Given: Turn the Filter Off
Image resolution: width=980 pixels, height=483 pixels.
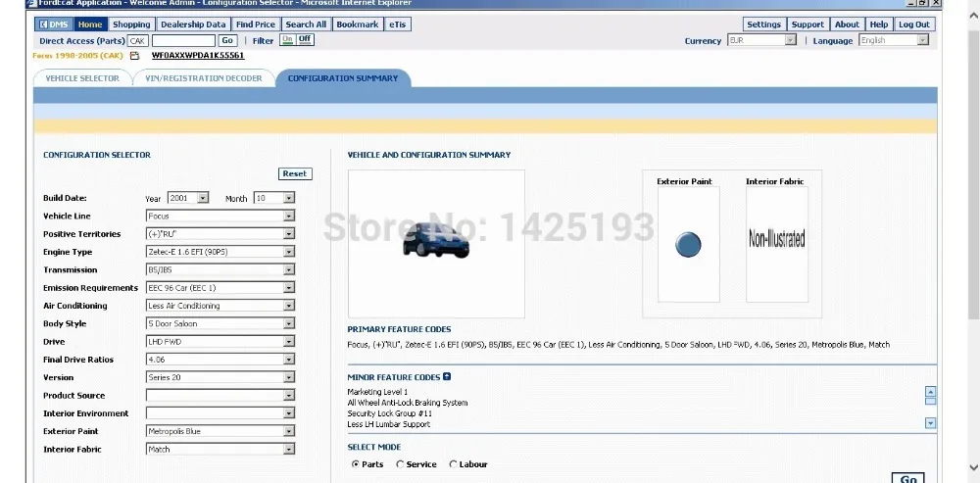Looking at the screenshot, I should point(305,39).
